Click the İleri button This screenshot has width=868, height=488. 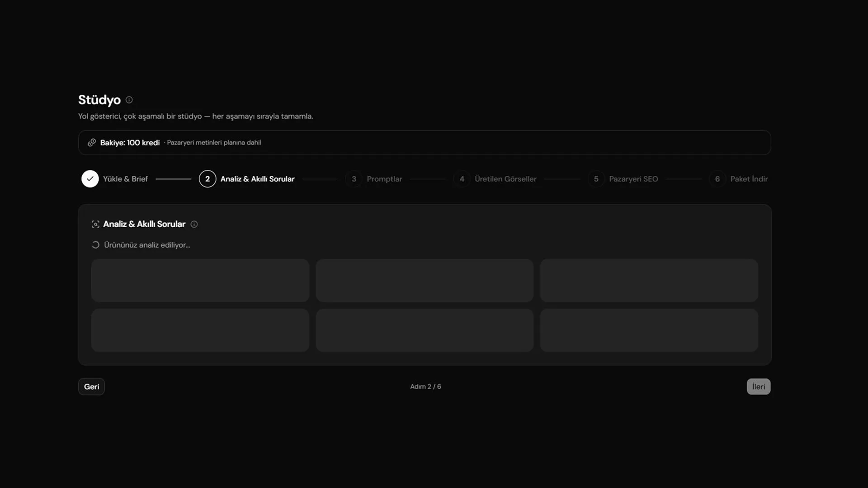tap(759, 387)
